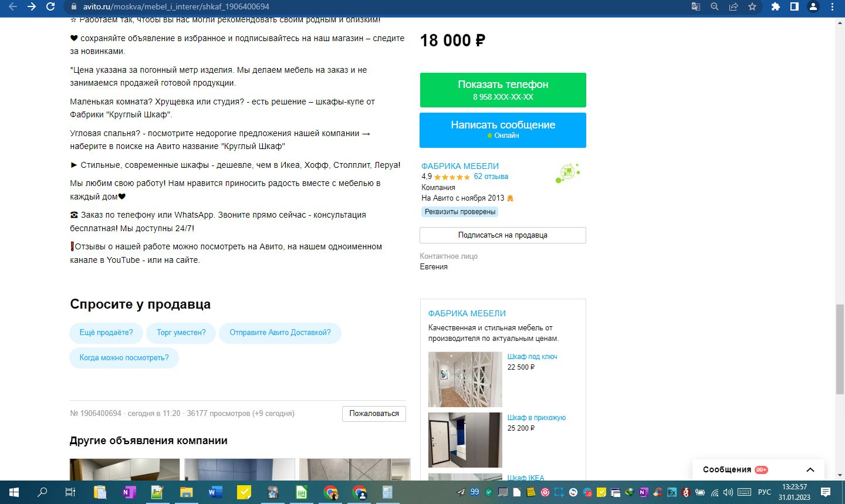
Task: Open LibreOffice Calc from the taskbar
Action: [301, 492]
